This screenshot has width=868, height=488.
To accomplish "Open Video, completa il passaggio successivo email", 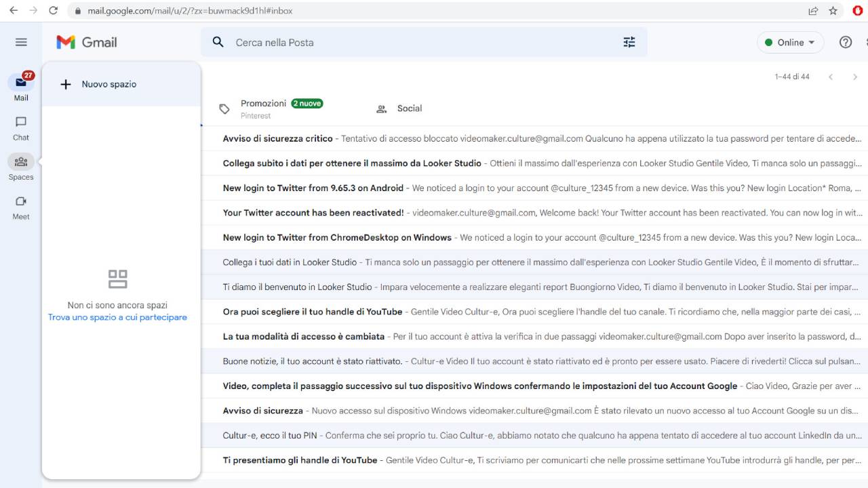I will 534,386.
